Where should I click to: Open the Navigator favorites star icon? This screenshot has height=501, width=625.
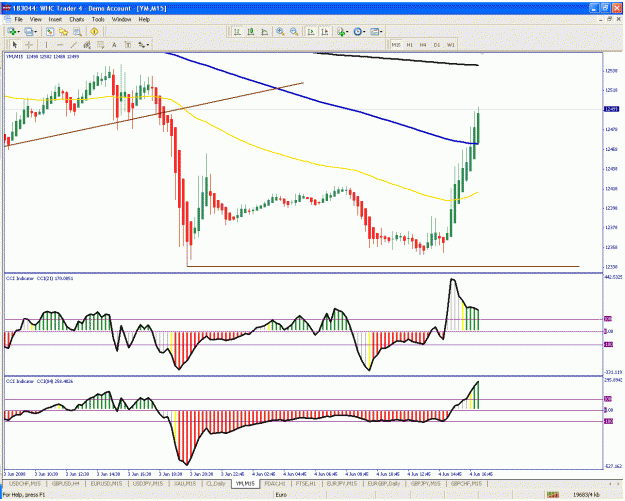[63, 31]
